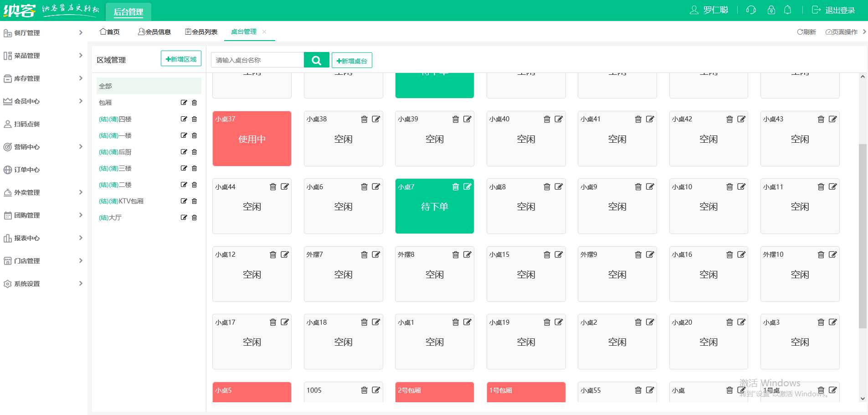Expand 餐厅管理 sidebar menu

(44, 33)
